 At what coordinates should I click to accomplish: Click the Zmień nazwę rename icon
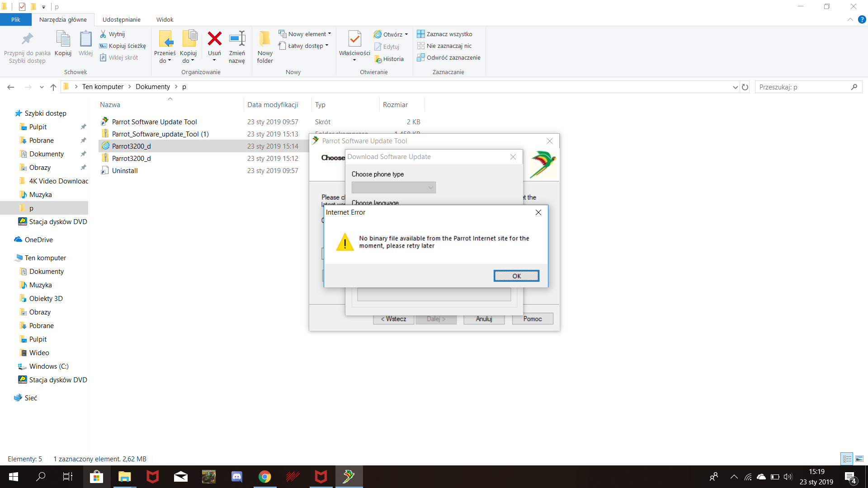coord(237,39)
